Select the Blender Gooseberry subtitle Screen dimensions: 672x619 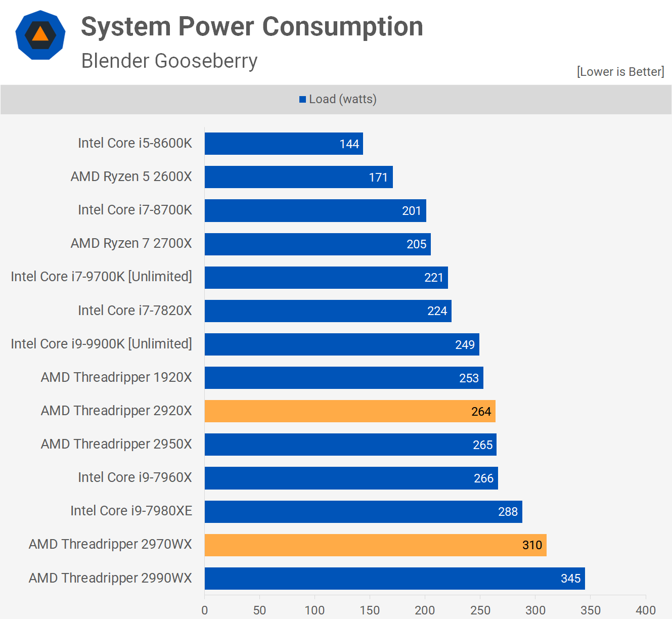point(169,61)
